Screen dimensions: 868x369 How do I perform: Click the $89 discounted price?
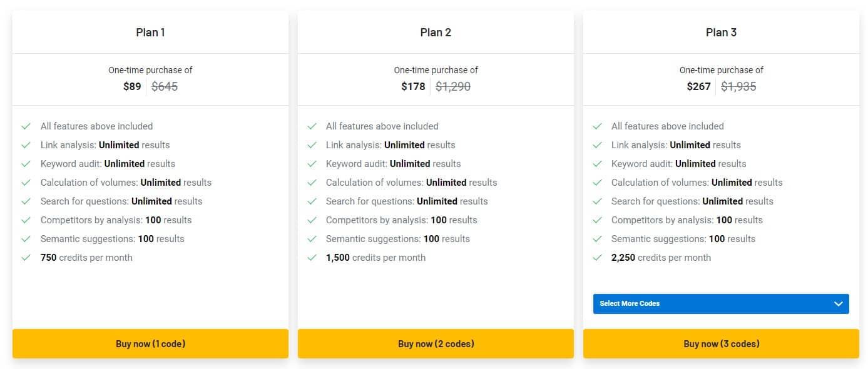point(132,86)
